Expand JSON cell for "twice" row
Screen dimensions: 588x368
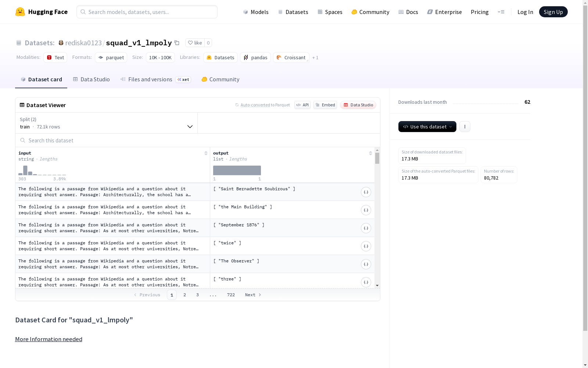[366, 246]
